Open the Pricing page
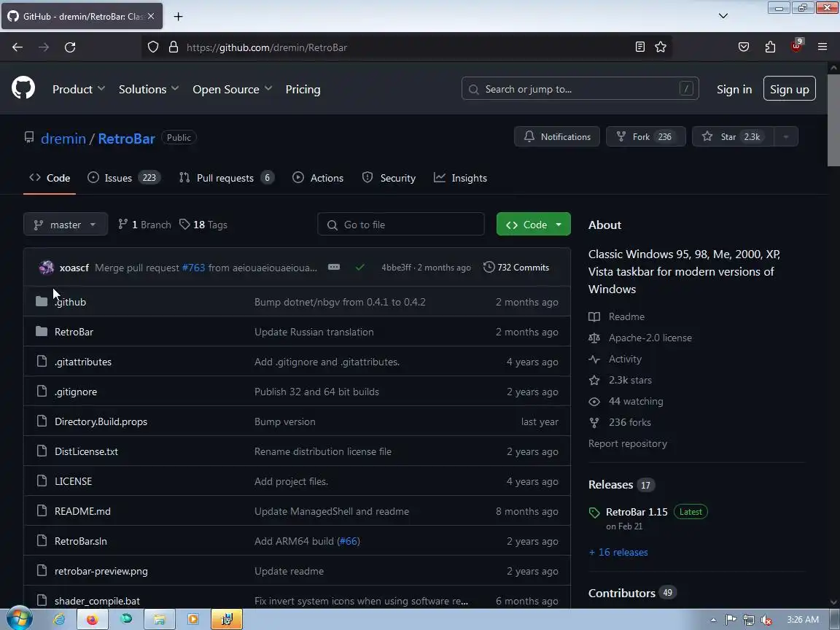The height and width of the screenshot is (630, 840). pos(303,90)
